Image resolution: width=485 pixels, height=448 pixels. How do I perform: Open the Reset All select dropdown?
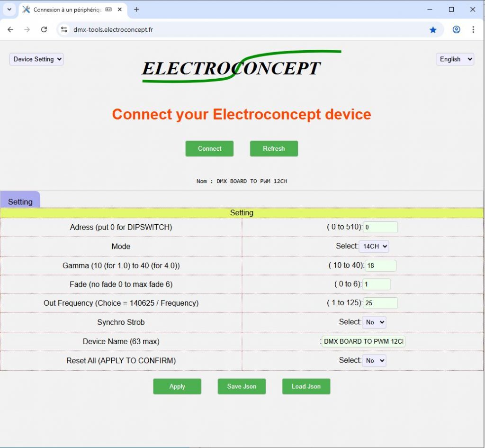click(374, 361)
